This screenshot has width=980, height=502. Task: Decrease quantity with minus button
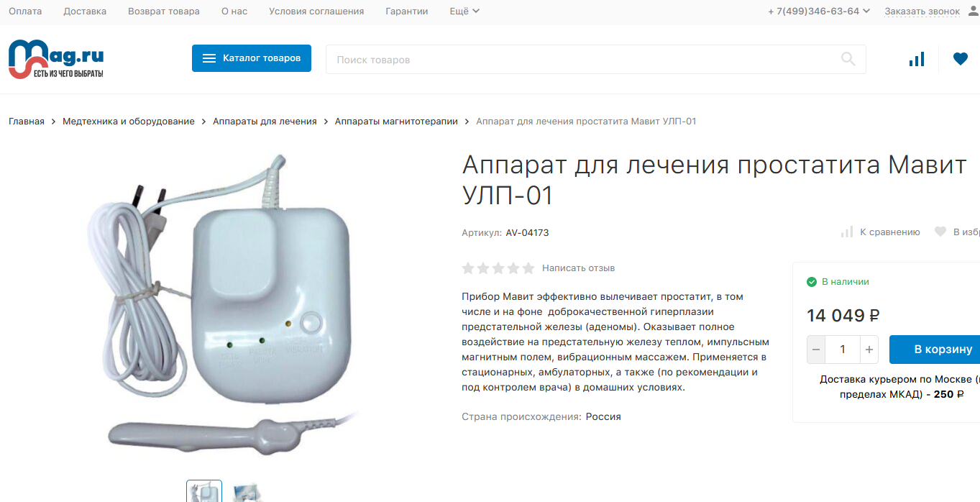(x=816, y=350)
